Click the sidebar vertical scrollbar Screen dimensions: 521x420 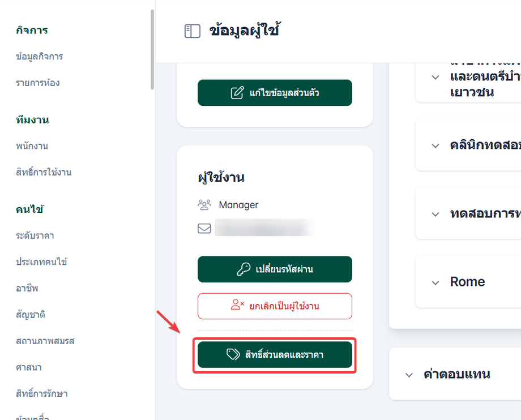[x=151, y=51]
